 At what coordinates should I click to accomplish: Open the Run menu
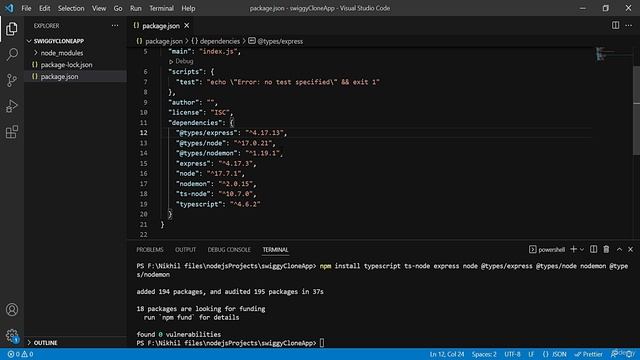pos(136,8)
